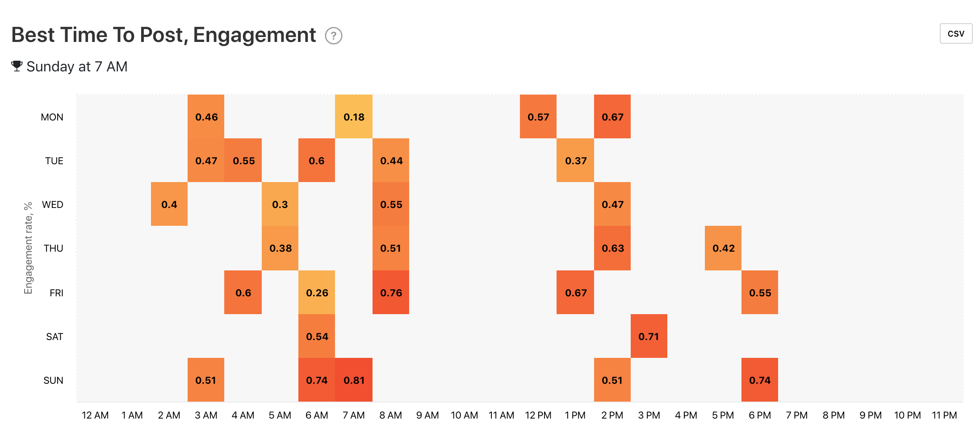
Task: Click the "Best Time To Post, Engagement" title
Action: 163,35
